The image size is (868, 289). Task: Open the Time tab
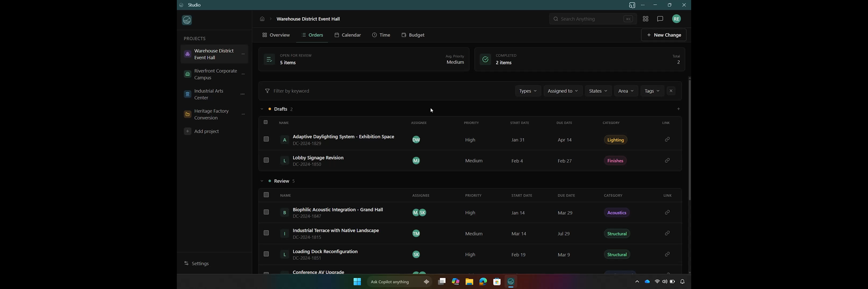click(381, 35)
